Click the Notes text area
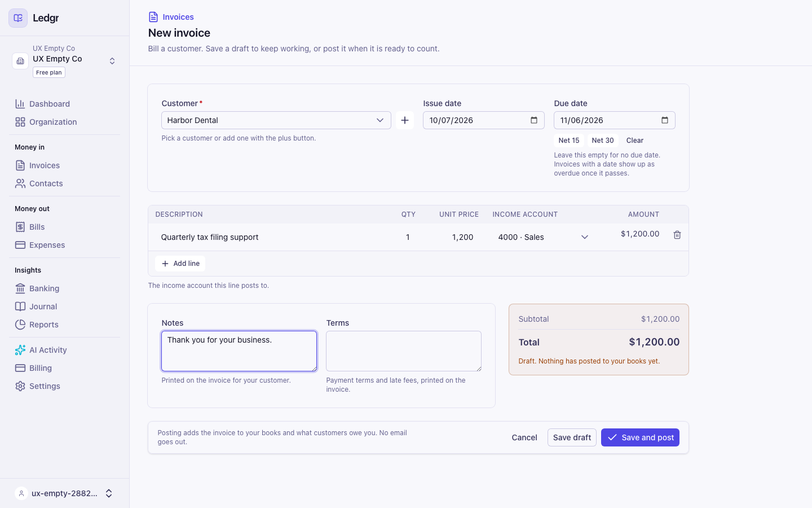Image resolution: width=812 pixels, height=508 pixels. [239, 351]
